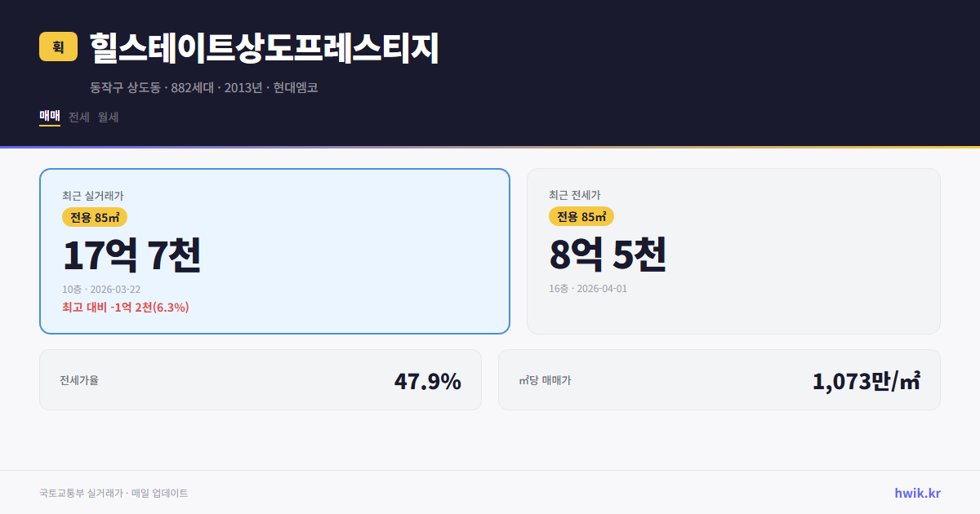Select the 전용 85㎡ badge on jeonse card
Viewport: 980px width, 514px height.
tap(581, 217)
